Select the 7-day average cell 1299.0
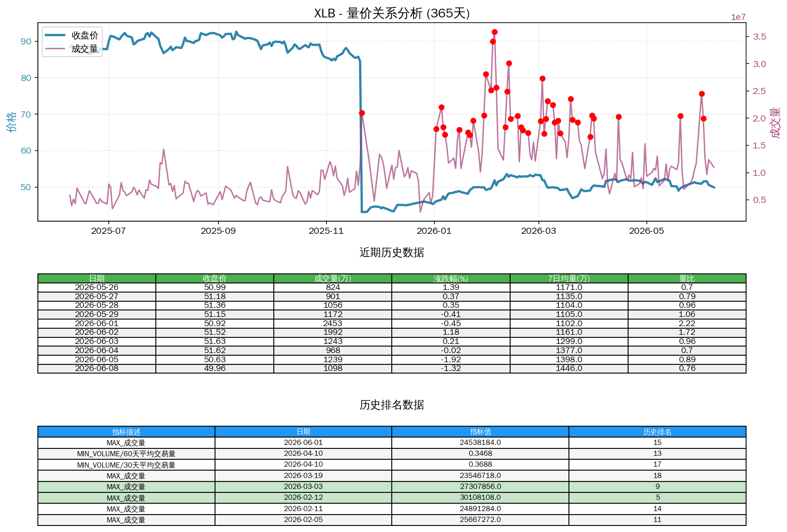Screen dimensions: 787x532 tap(569, 341)
